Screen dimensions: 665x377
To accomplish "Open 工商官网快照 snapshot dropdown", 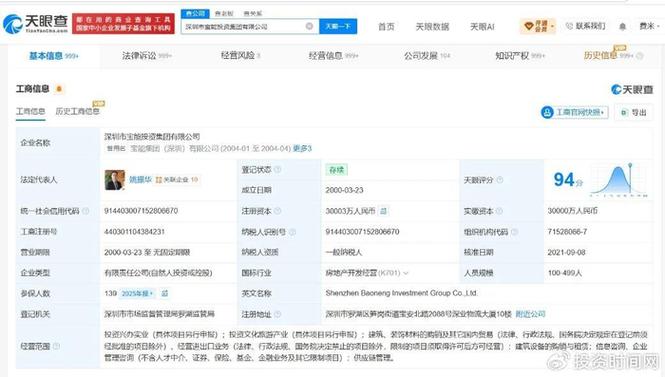I will click(x=574, y=112).
